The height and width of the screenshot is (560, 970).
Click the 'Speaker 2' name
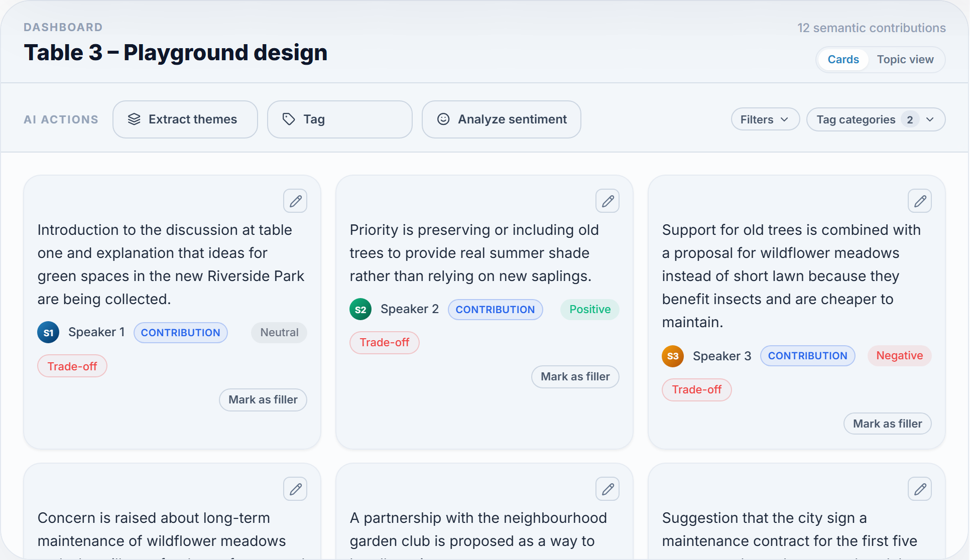pos(410,309)
